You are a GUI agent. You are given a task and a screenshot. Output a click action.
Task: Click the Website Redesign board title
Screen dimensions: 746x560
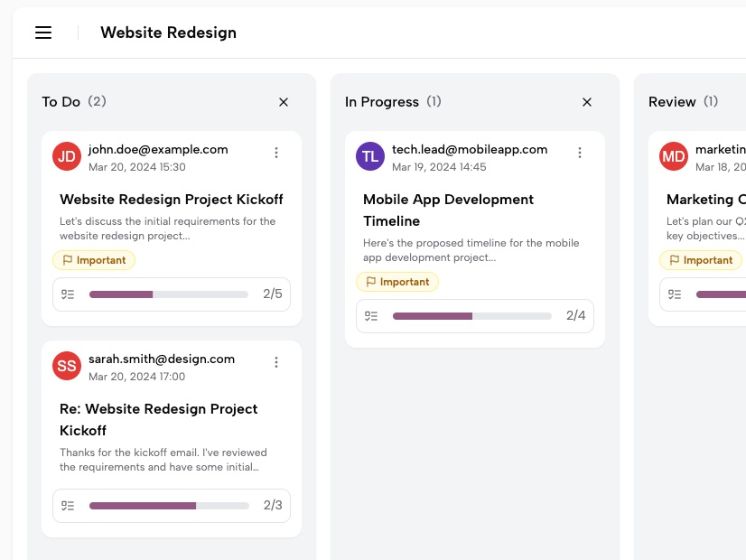(168, 33)
